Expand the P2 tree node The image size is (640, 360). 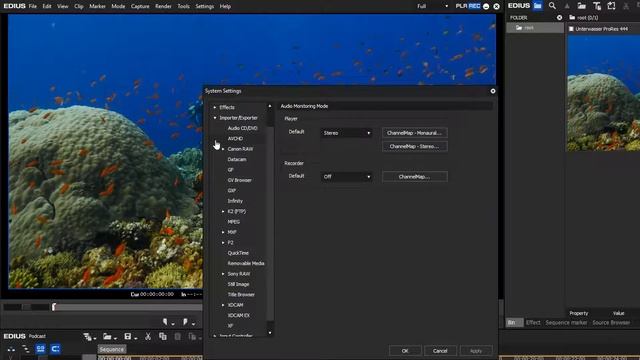coord(223,242)
